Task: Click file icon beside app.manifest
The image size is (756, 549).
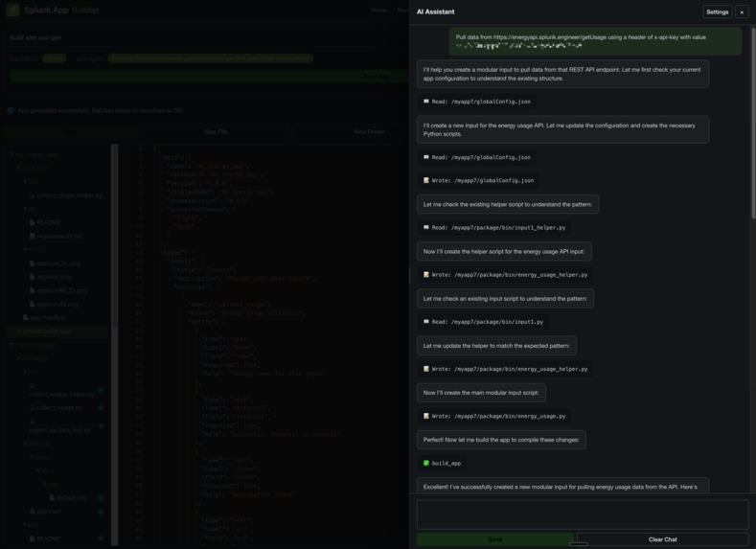Action: coord(26,317)
